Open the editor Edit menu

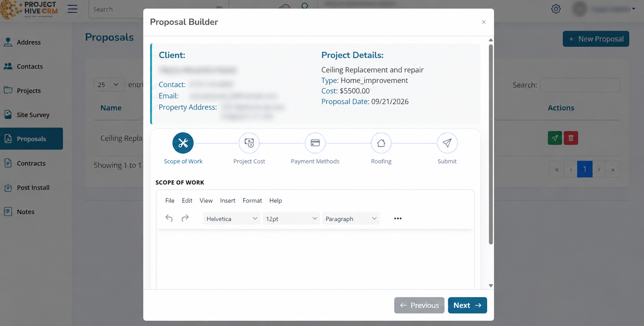click(187, 200)
